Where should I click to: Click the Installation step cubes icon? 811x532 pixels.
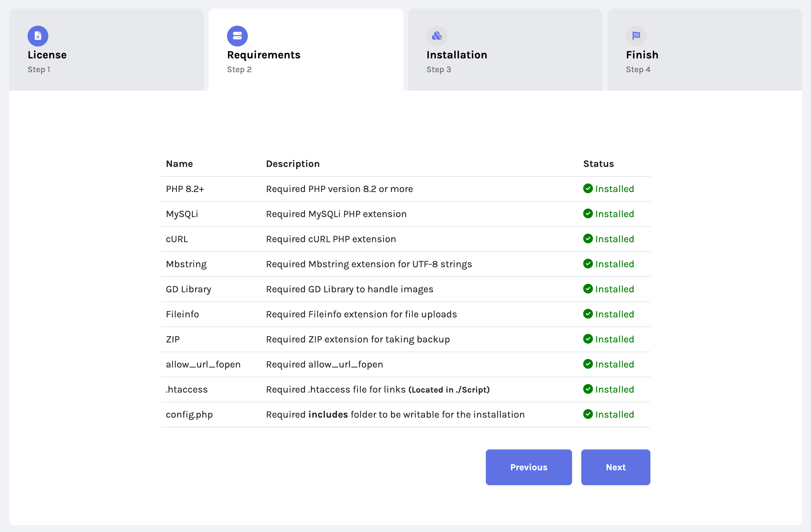(x=437, y=36)
